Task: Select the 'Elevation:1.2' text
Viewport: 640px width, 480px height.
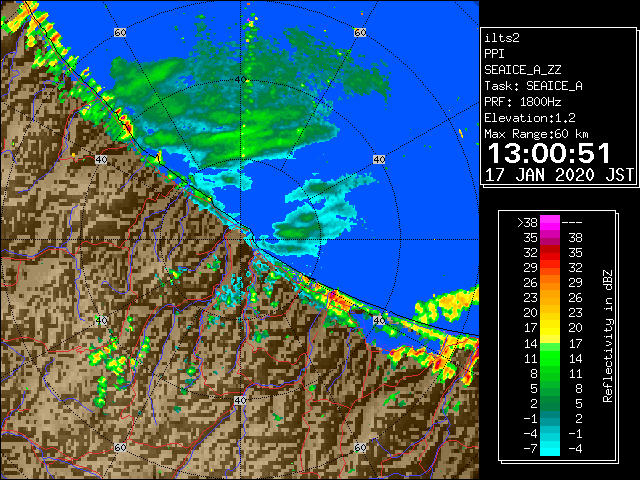Action: coord(530,118)
